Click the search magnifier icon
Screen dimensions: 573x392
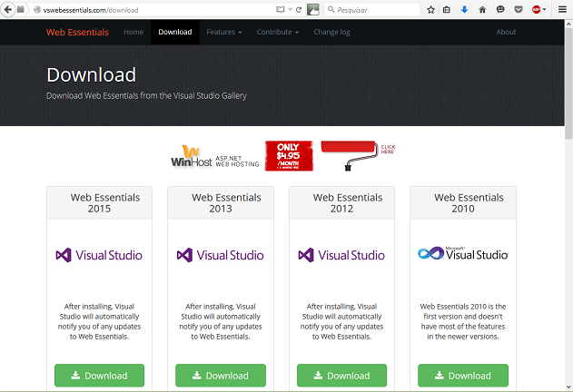331,9
